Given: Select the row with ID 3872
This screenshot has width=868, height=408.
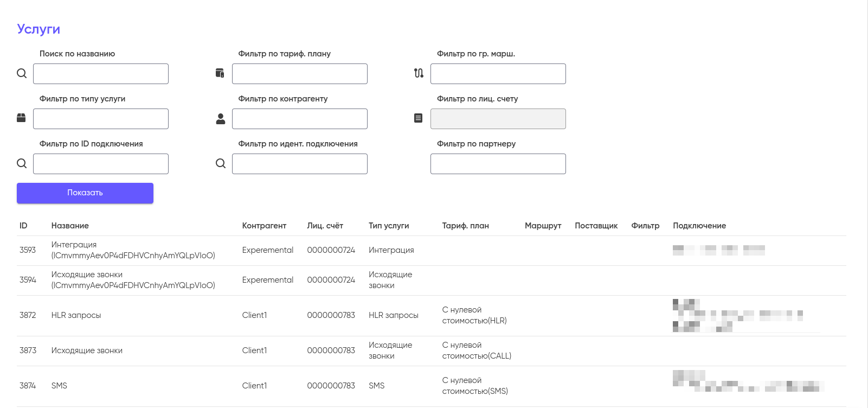Looking at the screenshot, I should 28,315.
